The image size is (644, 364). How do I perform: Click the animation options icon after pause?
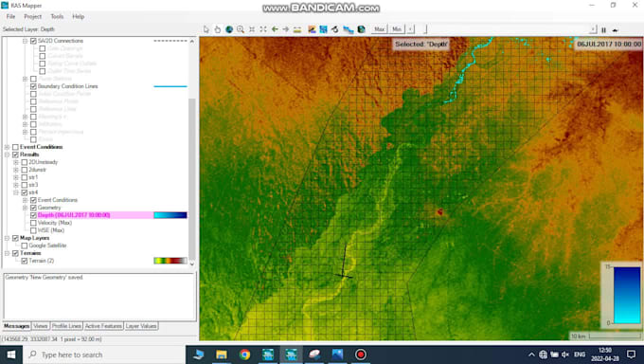pos(616,30)
